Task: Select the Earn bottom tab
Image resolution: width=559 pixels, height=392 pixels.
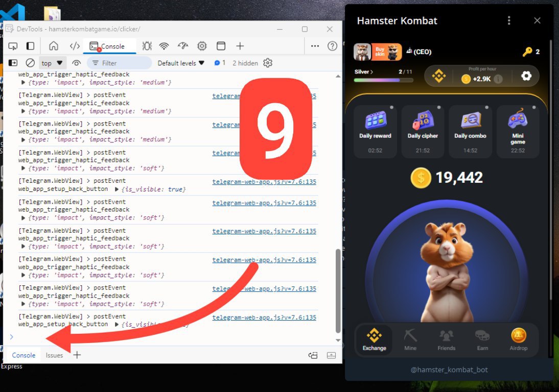Action: click(482, 340)
